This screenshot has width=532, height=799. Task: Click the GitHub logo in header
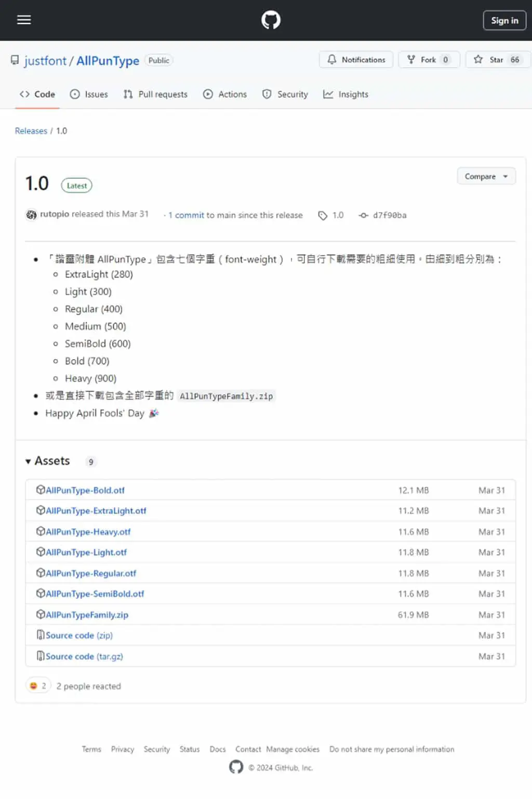(x=271, y=20)
